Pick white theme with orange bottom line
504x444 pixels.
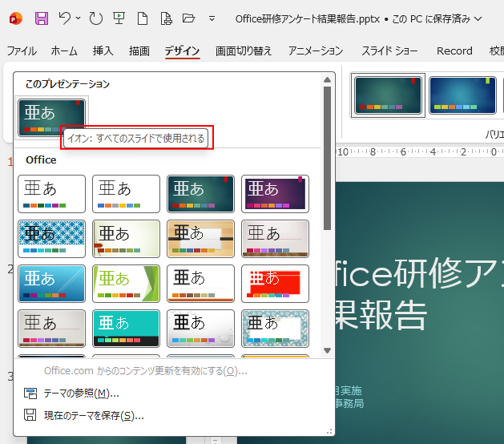click(200, 284)
